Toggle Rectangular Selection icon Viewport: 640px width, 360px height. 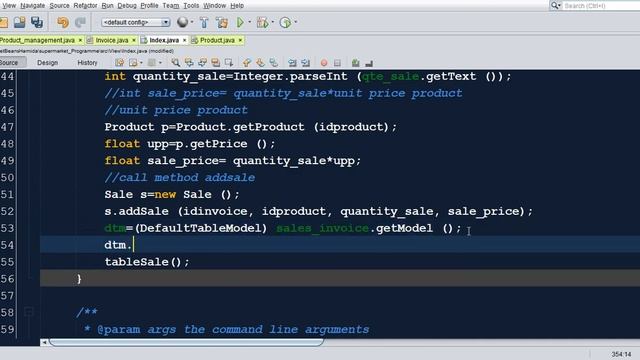coord(229,63)
